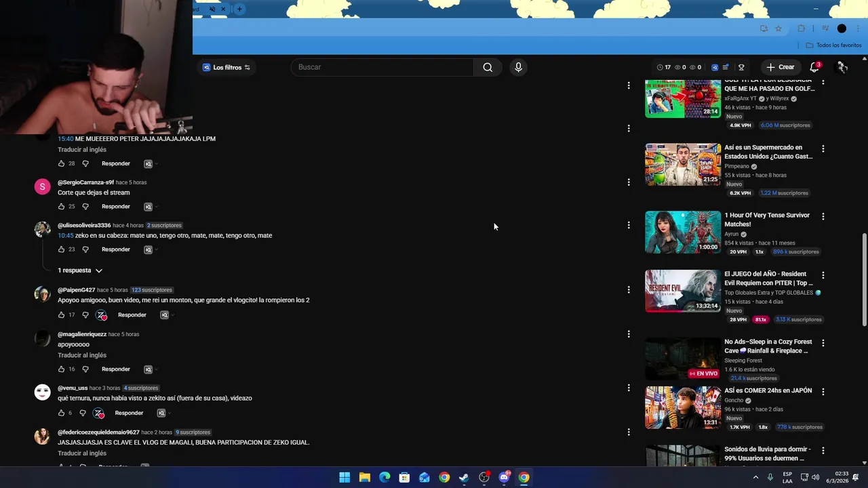Screen dimensions: 868x488
Task: Like the magalienriquezz comment
Action: (61, 369)
